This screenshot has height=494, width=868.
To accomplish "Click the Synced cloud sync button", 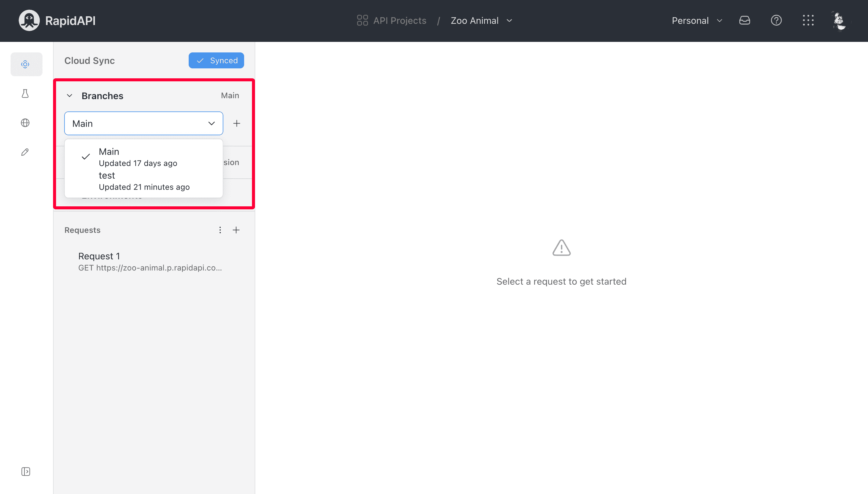I will click(216, 60).
